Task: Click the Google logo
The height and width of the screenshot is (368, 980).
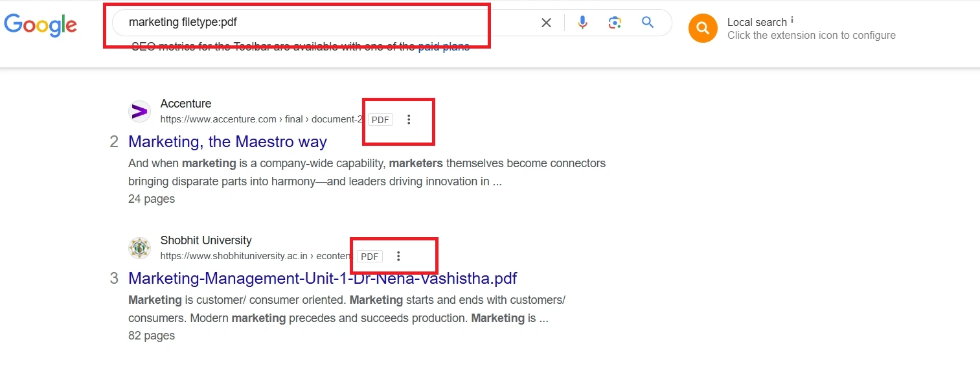Action: pos(40,24)
